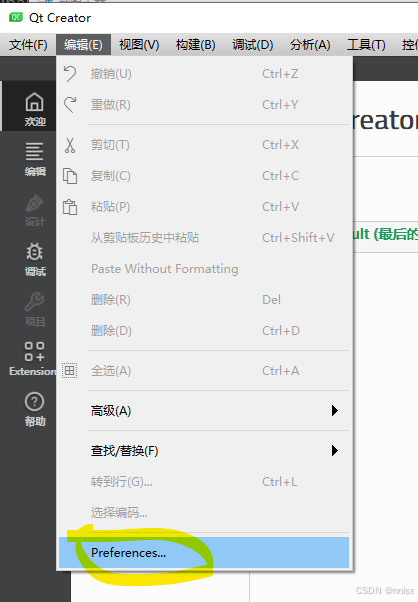Click the select-all grid icon

69,370
